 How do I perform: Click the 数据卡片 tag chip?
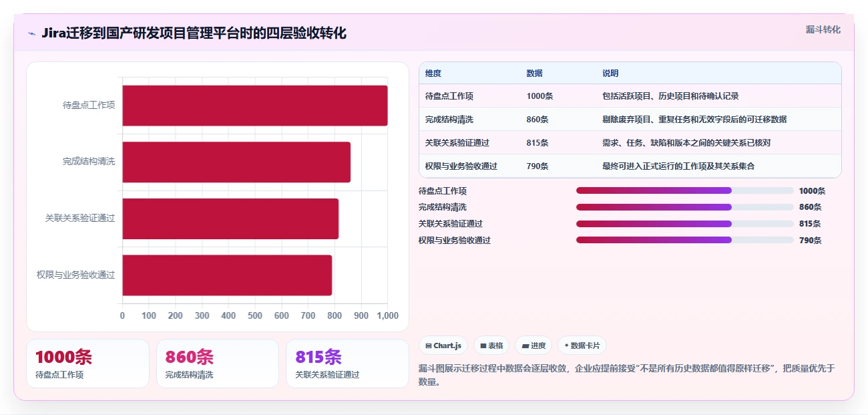(x=582, y=345)
